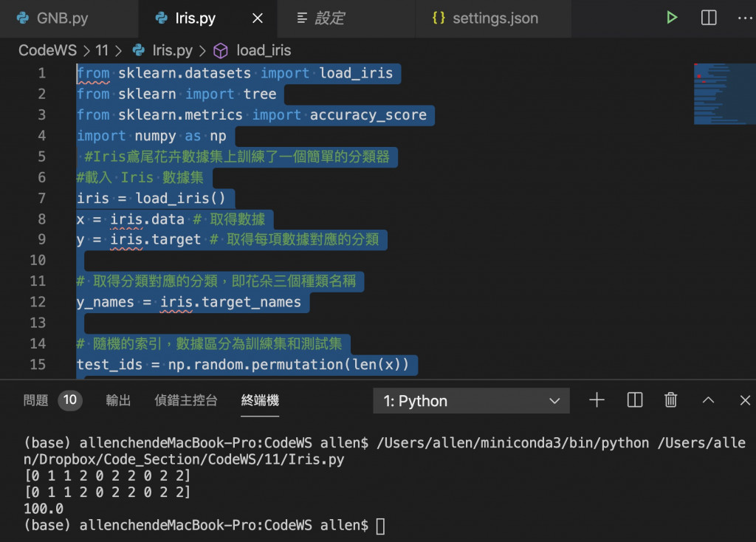The height and width of the screenshot is (542, 756).
Task: Open editor more actions ellipsis menu
Action: (745, 18)
